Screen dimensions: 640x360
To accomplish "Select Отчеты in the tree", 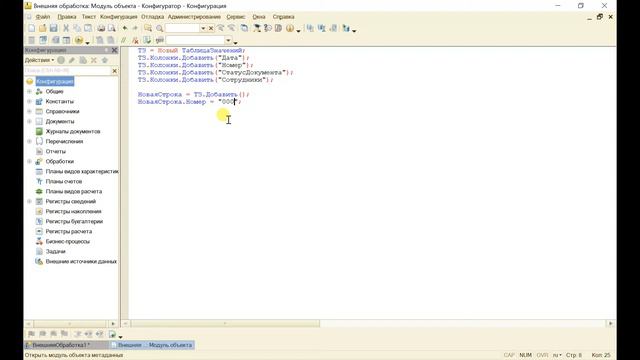I will click(56, 151).
